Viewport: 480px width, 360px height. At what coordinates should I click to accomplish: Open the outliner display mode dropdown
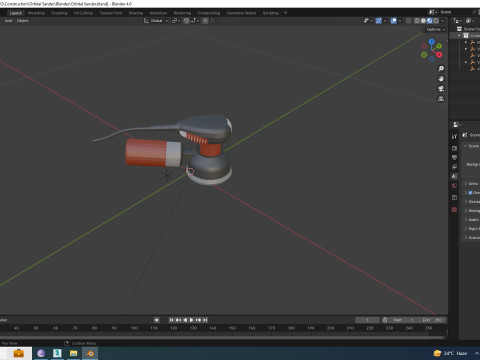[470, 21]
